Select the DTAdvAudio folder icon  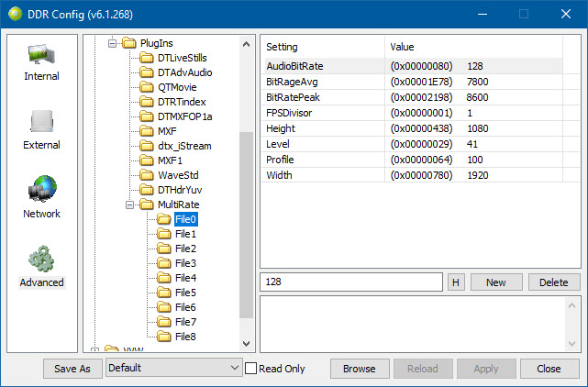(x=146, y=72)
